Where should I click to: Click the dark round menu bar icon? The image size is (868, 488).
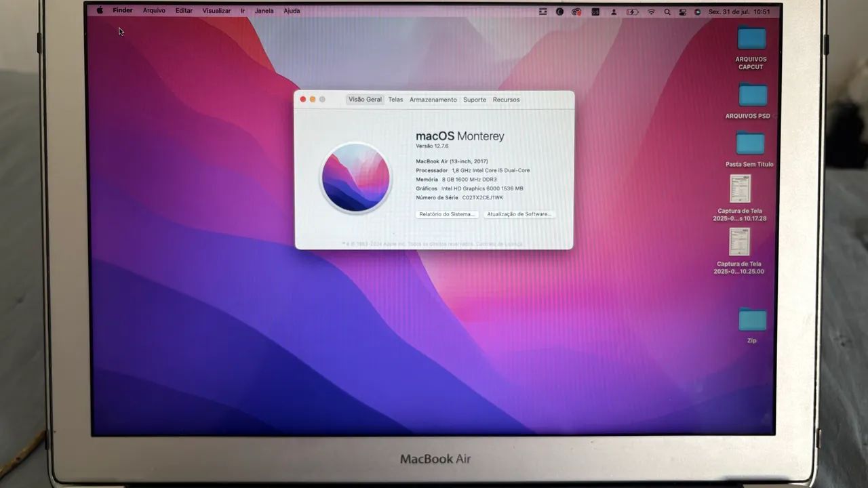559,12
